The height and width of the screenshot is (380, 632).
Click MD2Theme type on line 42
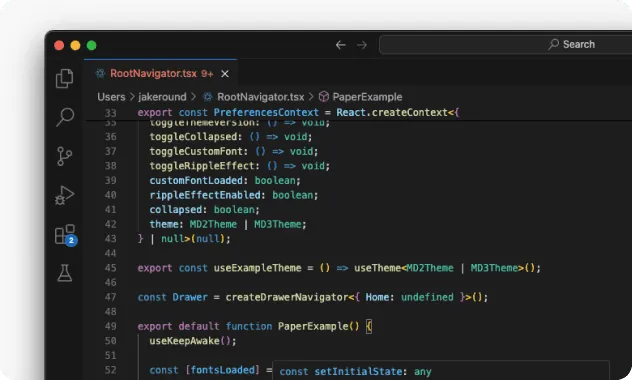[x=213, y=224]
